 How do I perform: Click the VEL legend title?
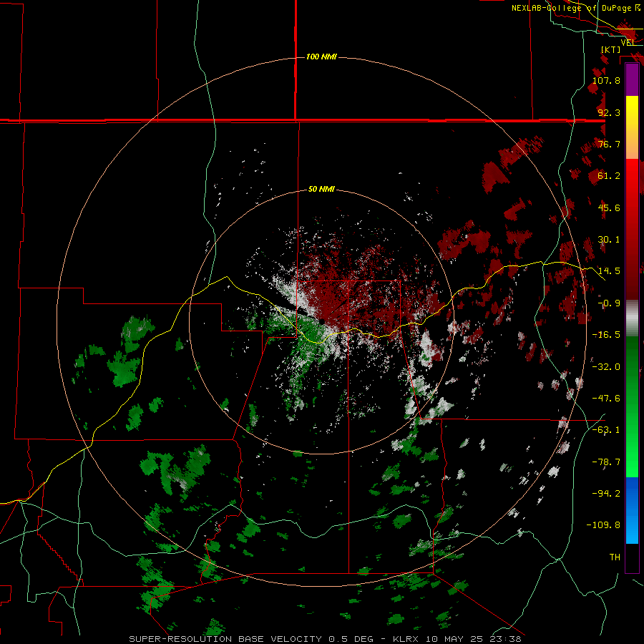pyautogui.click(x=628, y=42)
